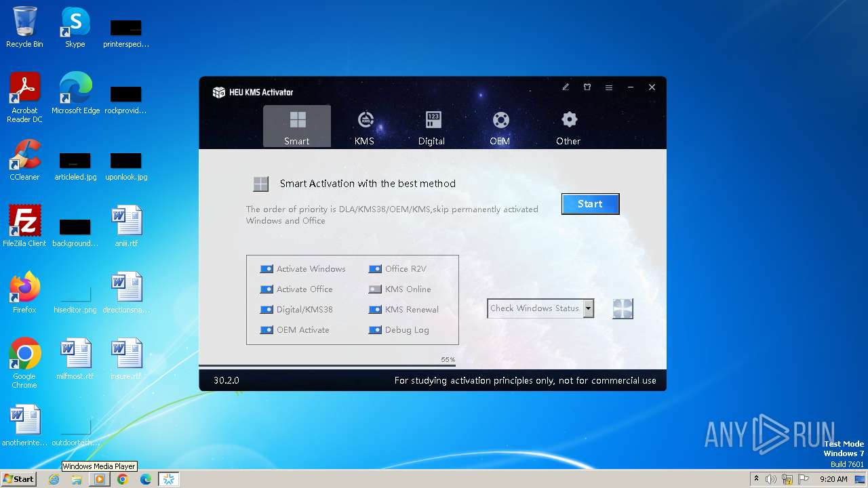Open Windows Media Player from taskbar

pos(100,479)
